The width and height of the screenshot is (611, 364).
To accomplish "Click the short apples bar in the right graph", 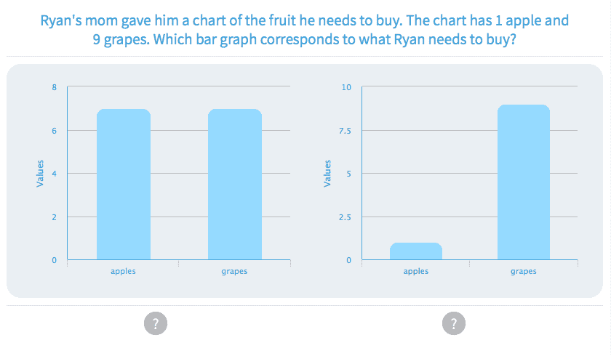I will pyautogui.click(x=416, y=251).
